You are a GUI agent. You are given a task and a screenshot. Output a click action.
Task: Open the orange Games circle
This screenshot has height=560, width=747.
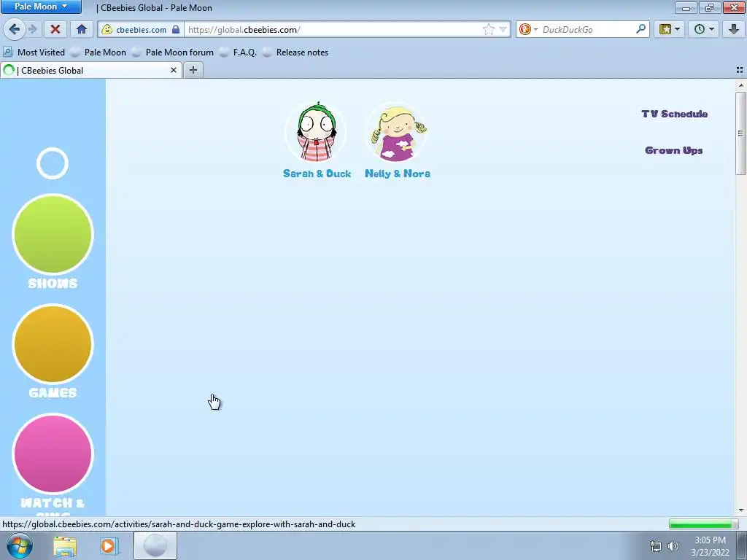point(53,344)
